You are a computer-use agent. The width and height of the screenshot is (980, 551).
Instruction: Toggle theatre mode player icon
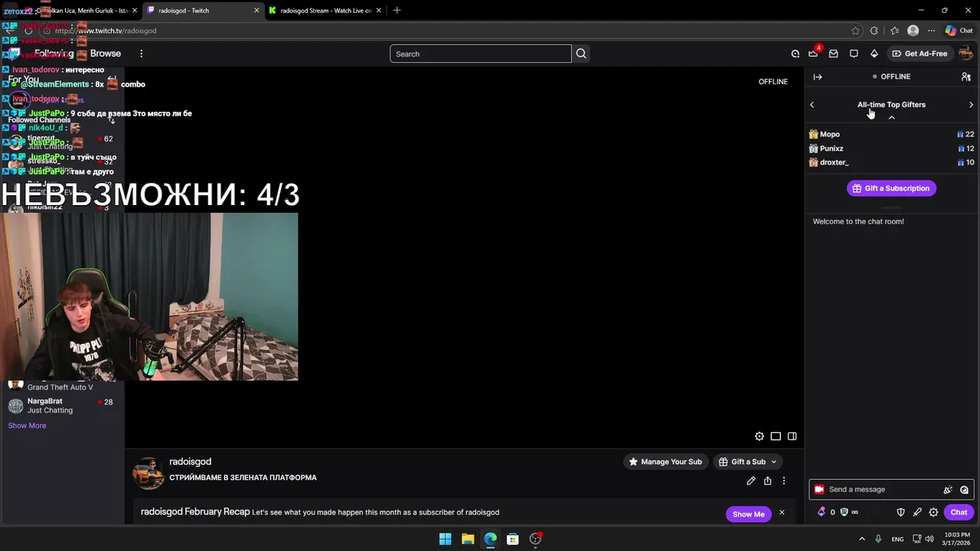click(x=776, y=436)
